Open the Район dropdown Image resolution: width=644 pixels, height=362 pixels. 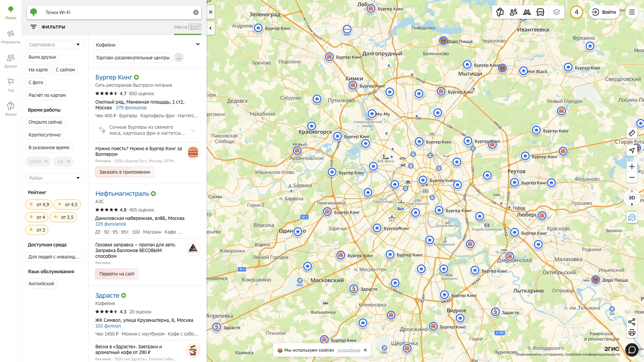pos(54,178)
